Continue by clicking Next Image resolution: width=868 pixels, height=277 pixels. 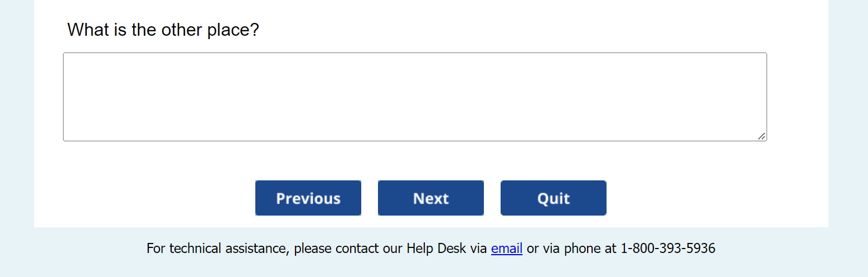(x=430, y=198)
